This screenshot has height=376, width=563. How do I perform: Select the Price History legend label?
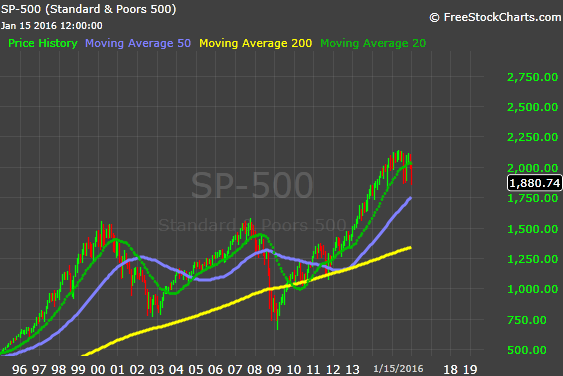pos(43,43)
